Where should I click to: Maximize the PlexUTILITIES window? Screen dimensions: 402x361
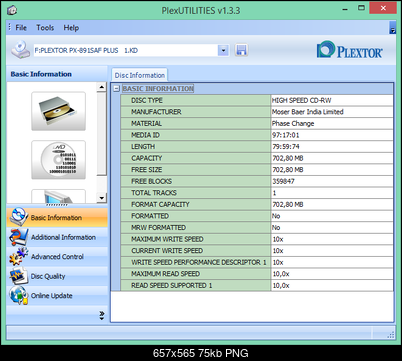tap(361, 8)
